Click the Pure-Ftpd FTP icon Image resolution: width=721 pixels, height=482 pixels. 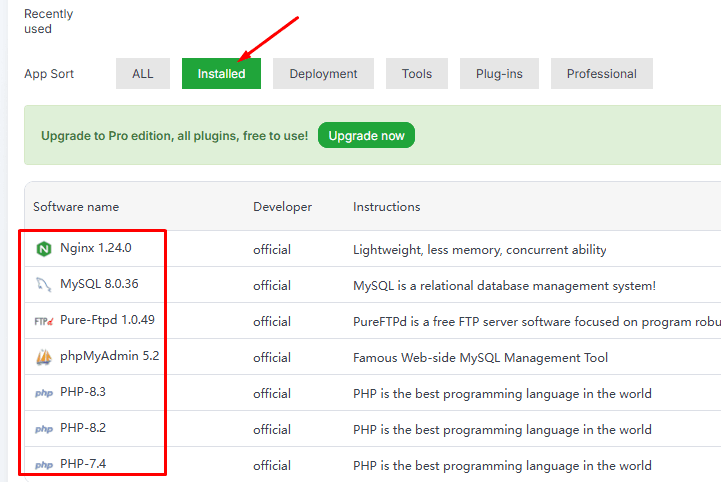(43, 321)
